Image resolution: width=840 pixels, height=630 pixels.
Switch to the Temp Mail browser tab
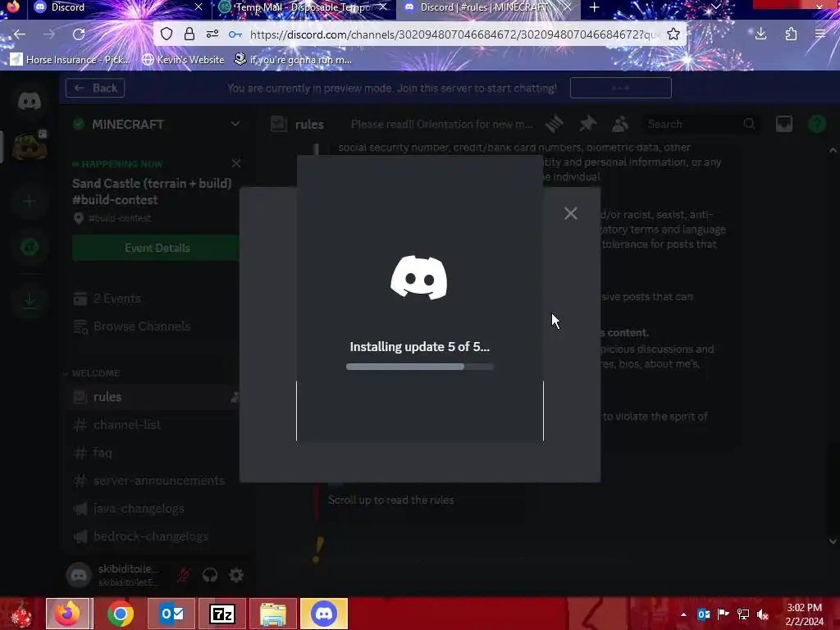pos(304,7)
